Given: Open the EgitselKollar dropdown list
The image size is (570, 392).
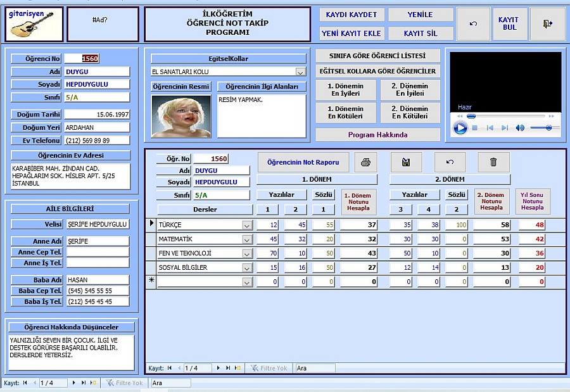Looking at the screenshot, I should pyautogui.click(x=300, y=72).
